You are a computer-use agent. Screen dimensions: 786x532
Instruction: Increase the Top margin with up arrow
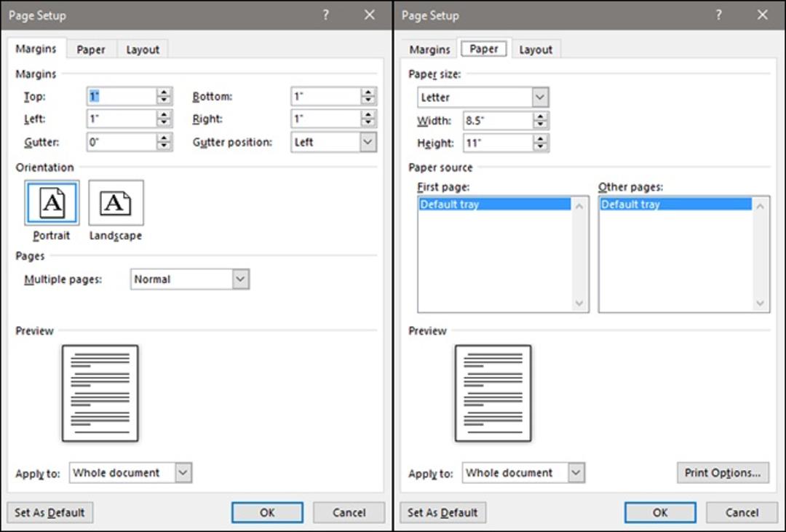point(164,92)
